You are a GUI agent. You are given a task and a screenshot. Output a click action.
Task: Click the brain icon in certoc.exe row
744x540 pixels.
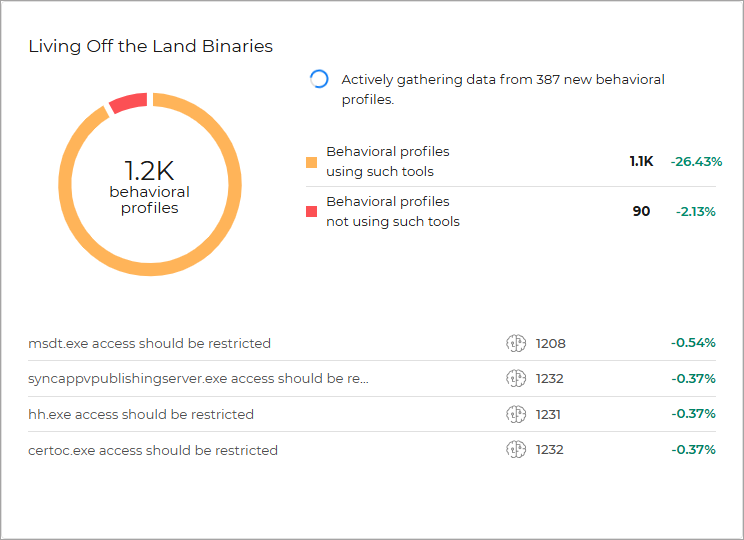point(516,449)
